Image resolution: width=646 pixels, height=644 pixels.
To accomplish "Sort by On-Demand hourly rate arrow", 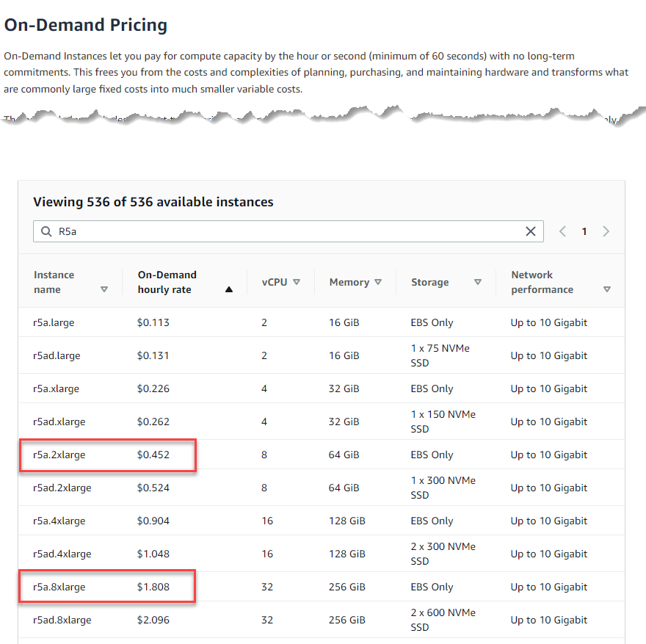I will [229, 289].
